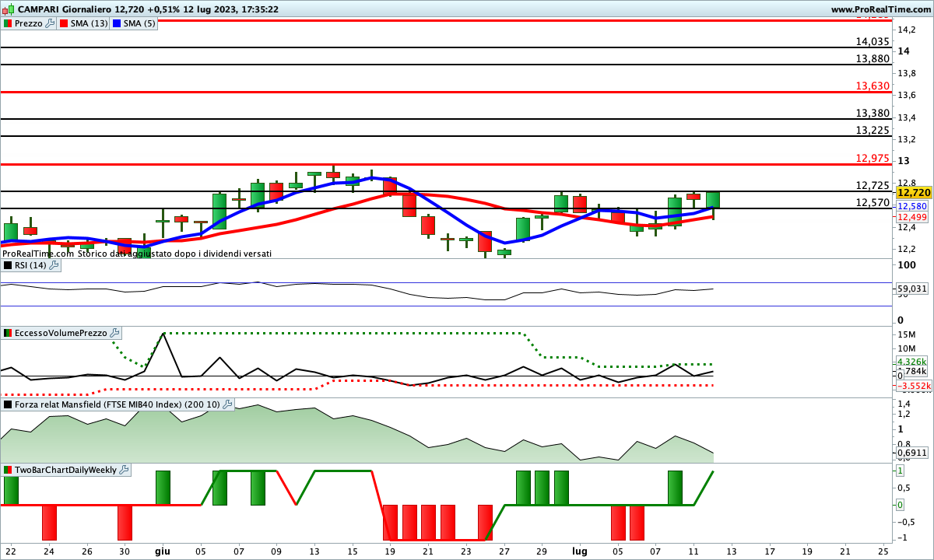The width and height of the screenshot is (934, 560).
Task: Click the yellow 12,720 current price tag
Action: [x=913, y=192]
